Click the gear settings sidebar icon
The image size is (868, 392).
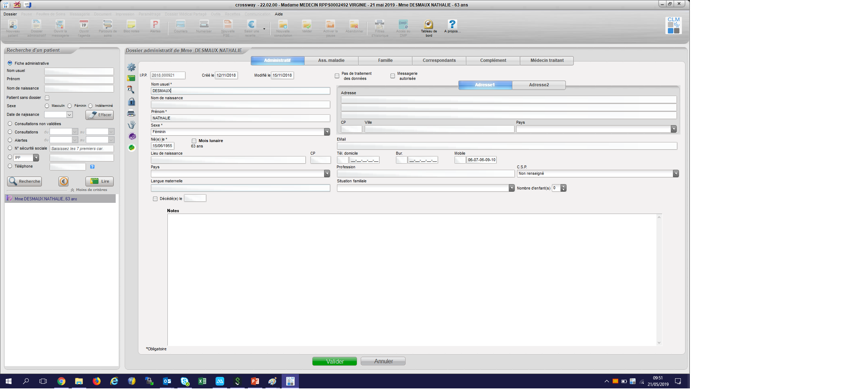[131, 67]
